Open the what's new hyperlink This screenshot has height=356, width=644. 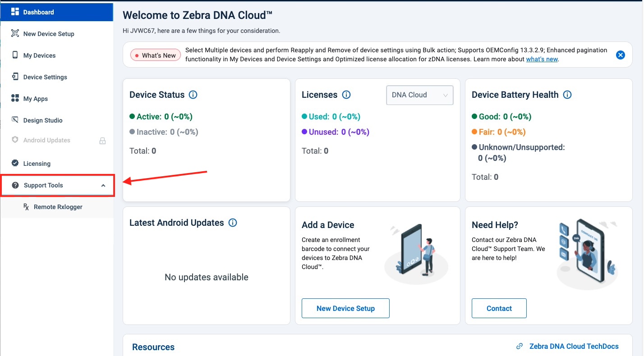click(542, 59)
